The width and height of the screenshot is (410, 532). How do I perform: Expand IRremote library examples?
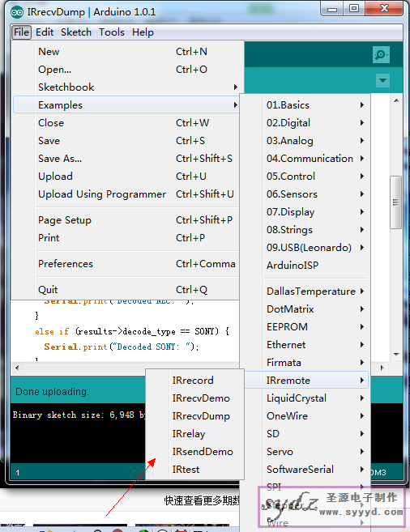point(305,381)
